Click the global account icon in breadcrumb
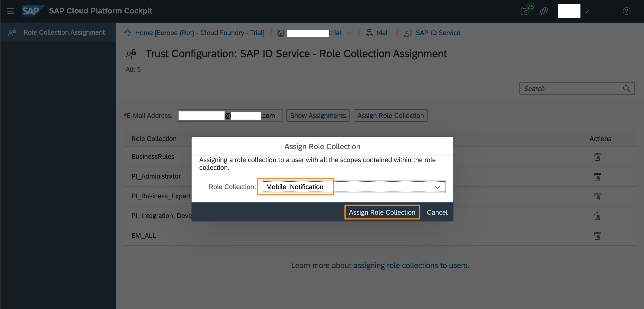This screenshot has width=644, height=309. (281, 33)
